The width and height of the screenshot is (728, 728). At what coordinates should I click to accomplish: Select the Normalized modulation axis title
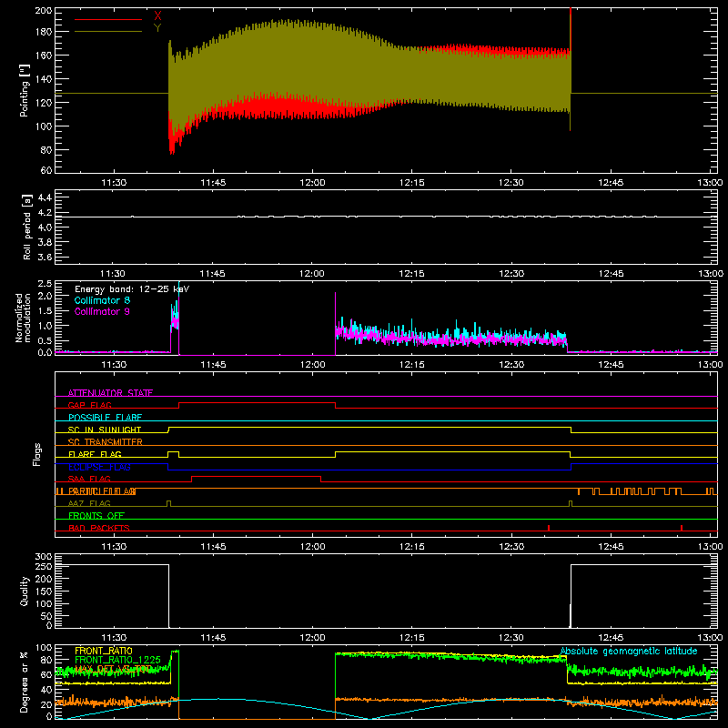(23, 318)
